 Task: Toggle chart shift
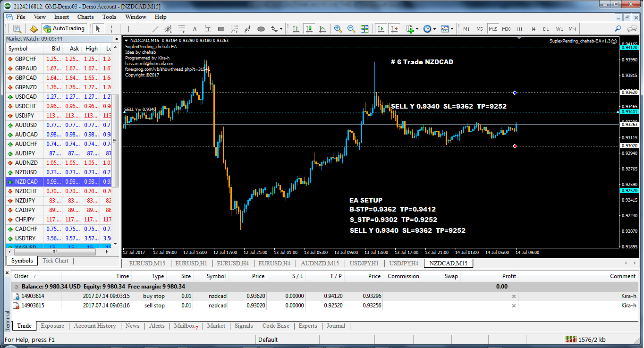(394, 29)
